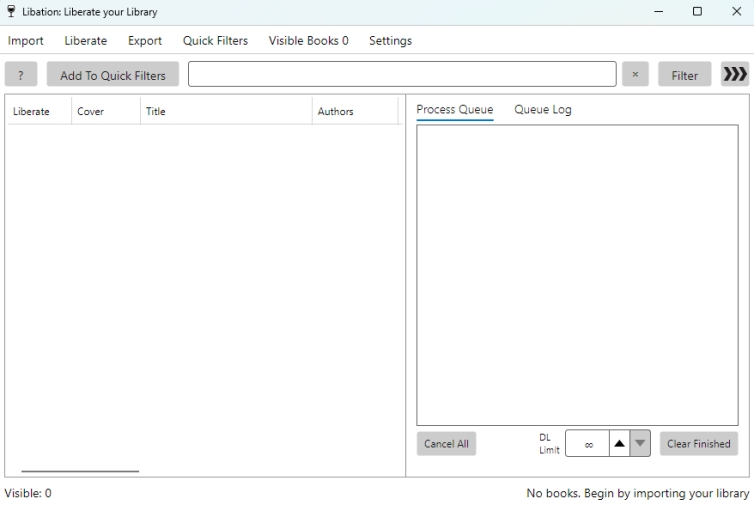Screen dimensions: 754x505
Task: Open the Import menu
Action: point(25,41)
